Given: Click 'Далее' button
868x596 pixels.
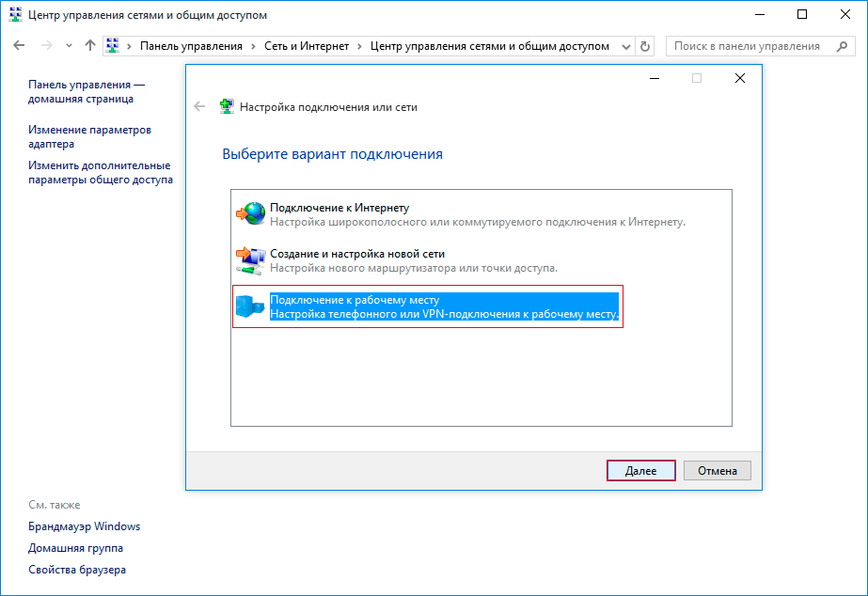Looking at the screenshot, I should click(x=641, y=471).
